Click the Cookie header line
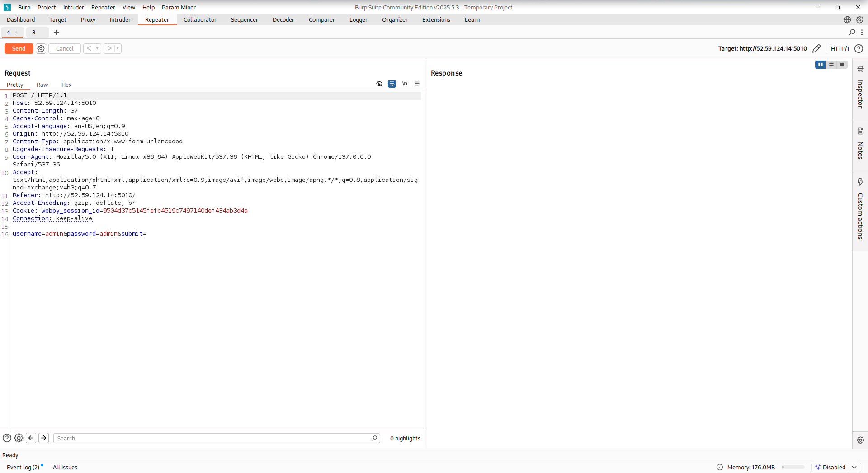Viewport: 868px width, 473px height. pyautogui.click(x=130, y=211)
